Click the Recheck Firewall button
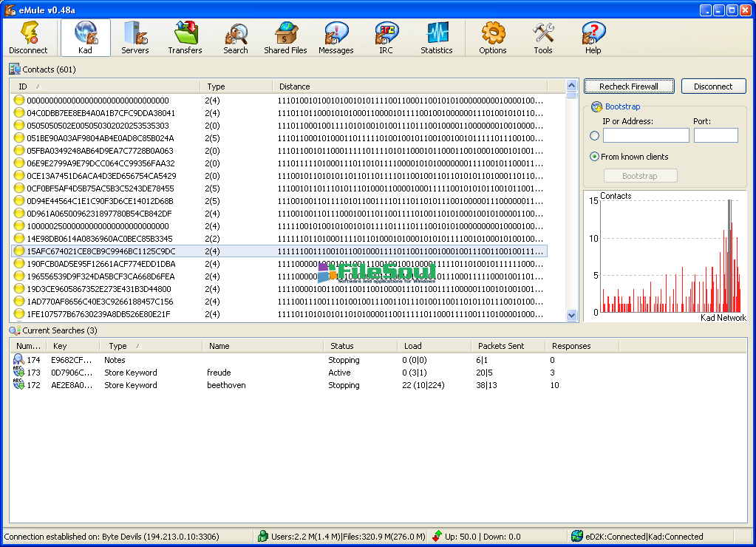756x547 pixels. (x=627, y=86)
